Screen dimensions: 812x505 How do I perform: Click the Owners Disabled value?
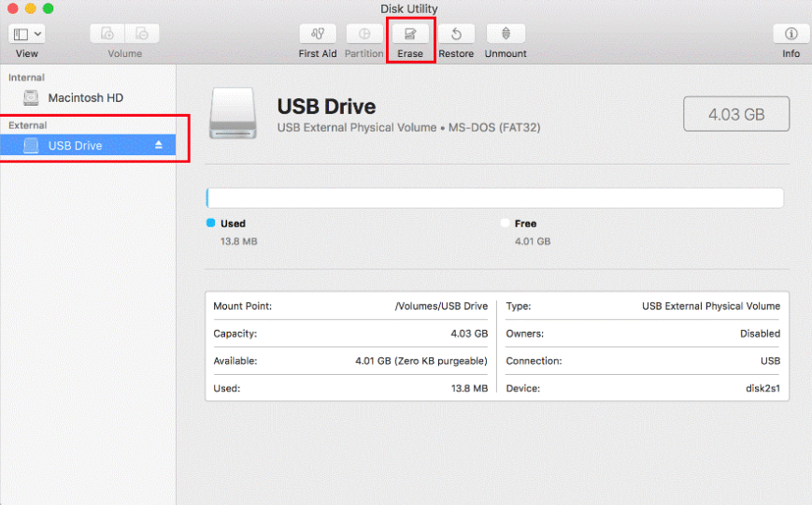click(x=760, y=333)
